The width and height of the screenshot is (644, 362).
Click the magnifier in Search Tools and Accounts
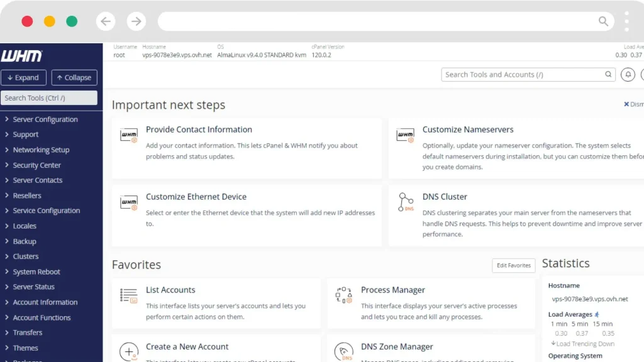608,74
